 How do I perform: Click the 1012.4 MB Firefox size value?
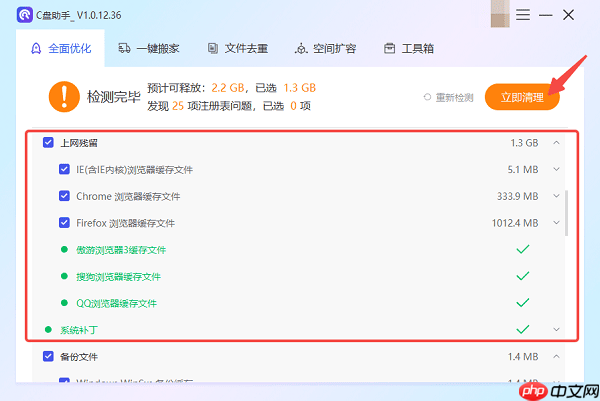coord(515,223)
